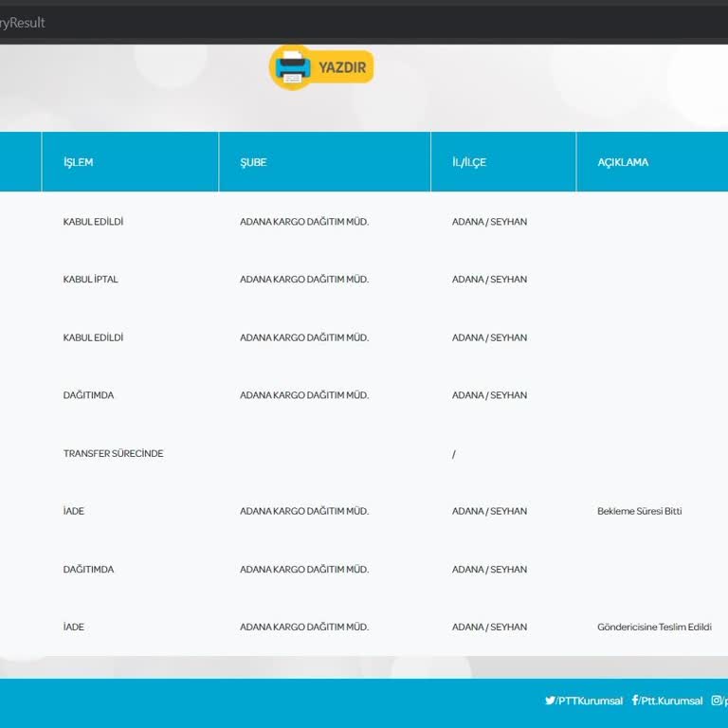728x728 pixels.
Task: Click the 'Göndericisine Teslim Edildi' description cell
Action: (x=654, y=628)
